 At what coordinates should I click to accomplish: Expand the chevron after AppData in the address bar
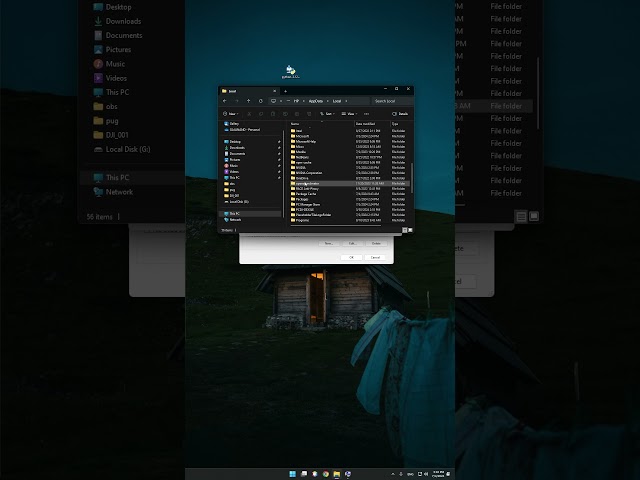(327, 101)
